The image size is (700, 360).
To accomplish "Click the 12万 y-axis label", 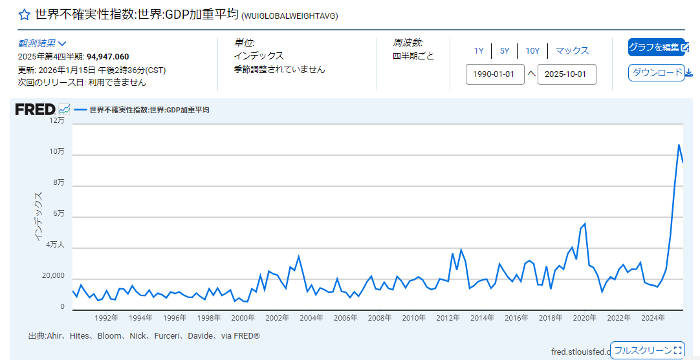I will [x=57, y=121].
